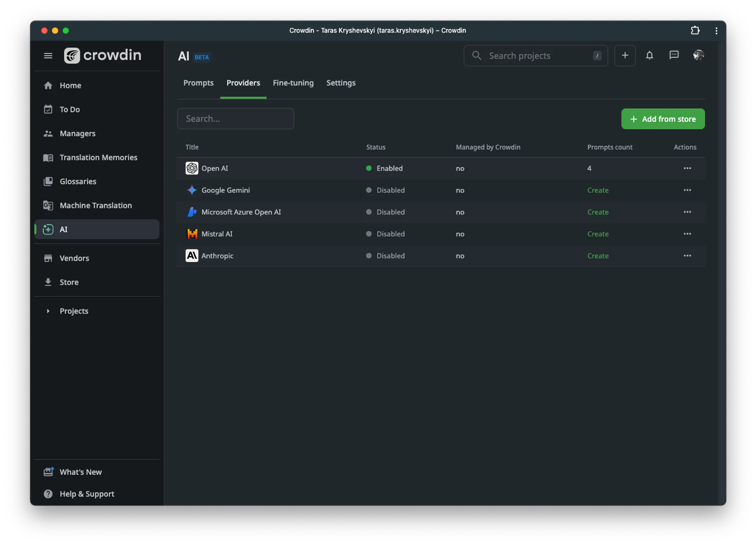756x545 pixels.
Task: Open actions menu for Open AI row
Action: tap(687, 168)
